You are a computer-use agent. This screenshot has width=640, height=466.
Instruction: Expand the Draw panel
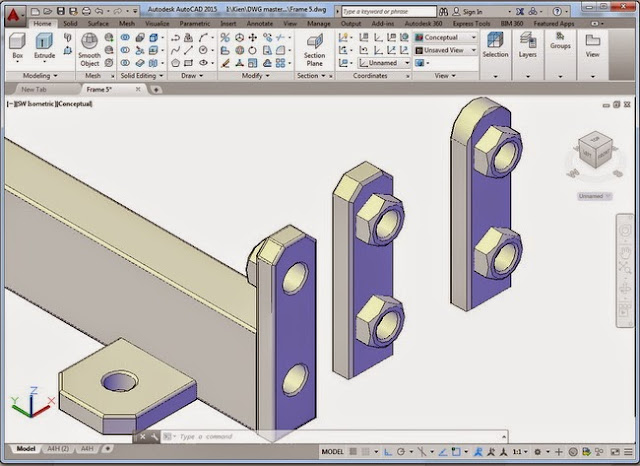(x=192, y=75)
